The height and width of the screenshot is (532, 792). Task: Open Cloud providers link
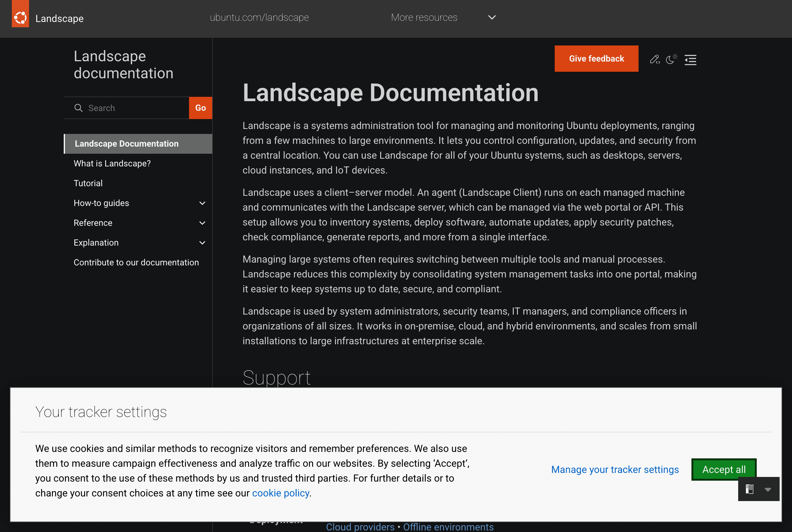pos(360,527)
